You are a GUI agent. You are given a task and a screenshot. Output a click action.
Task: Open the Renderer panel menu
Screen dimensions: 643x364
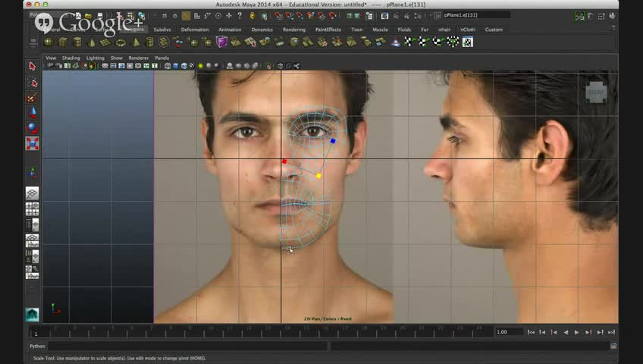point(138,58)
